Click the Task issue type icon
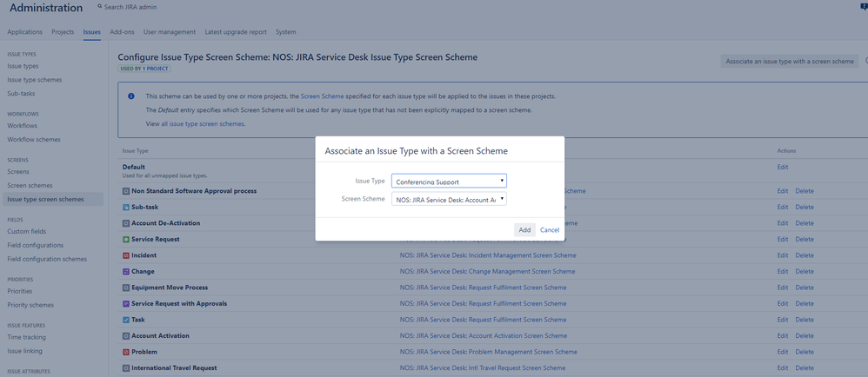 tap(125, 320)
